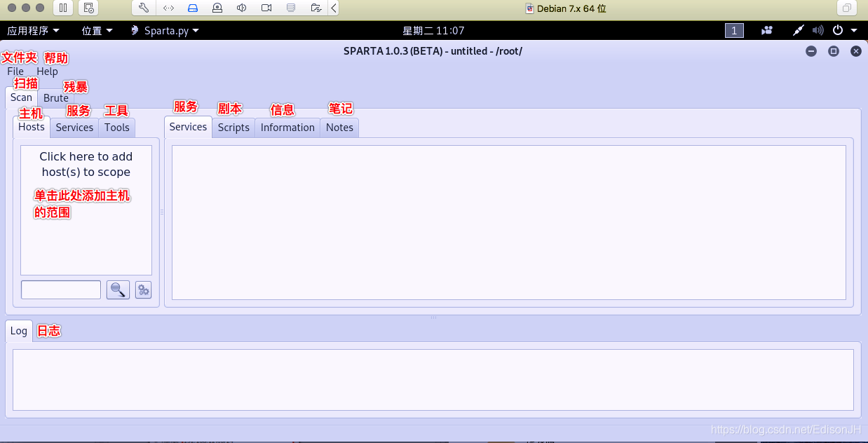The height and width of the screenshot is (443, 868).
Task: Open the 应用程序 applications menu
Action: pyautogui.click(x=33, y=30)
